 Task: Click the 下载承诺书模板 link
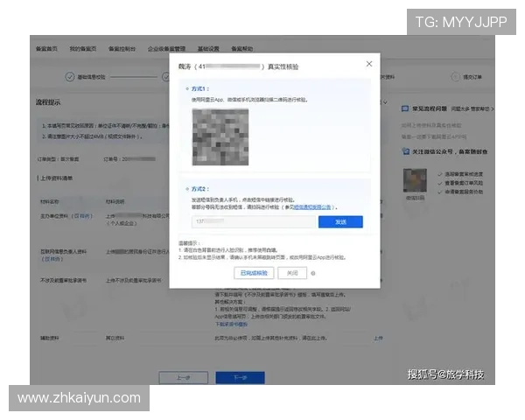[231, 325]
